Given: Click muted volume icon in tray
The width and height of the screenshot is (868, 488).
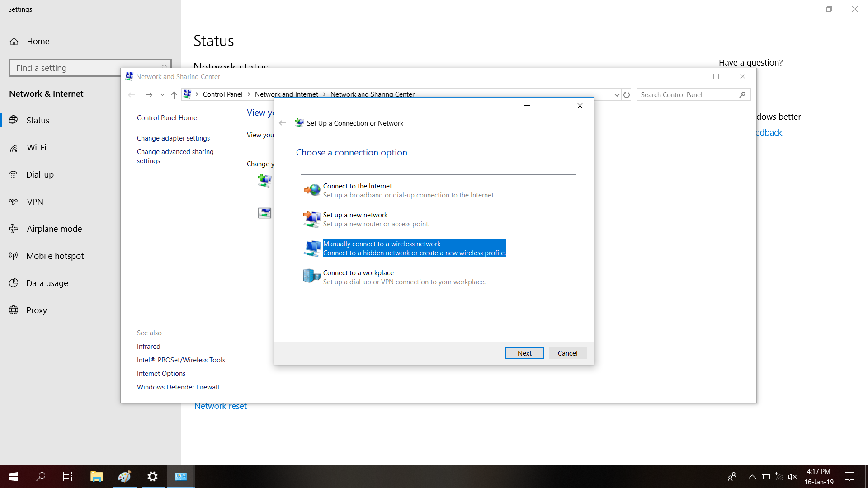Looking at the screenshot, I should coord(793,476).
